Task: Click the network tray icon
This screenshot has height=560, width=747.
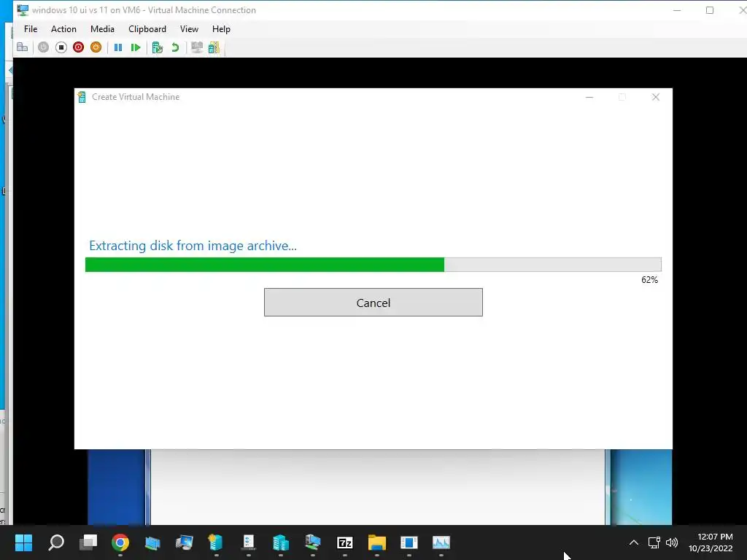Action: [654, 542]
